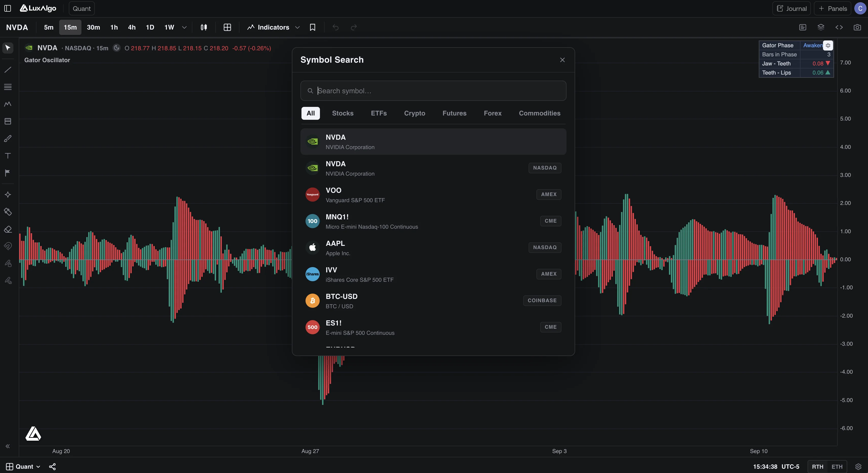The image size is (868, 473).
Task: Toggle hide drawings tool
Action: click(8, 280)
